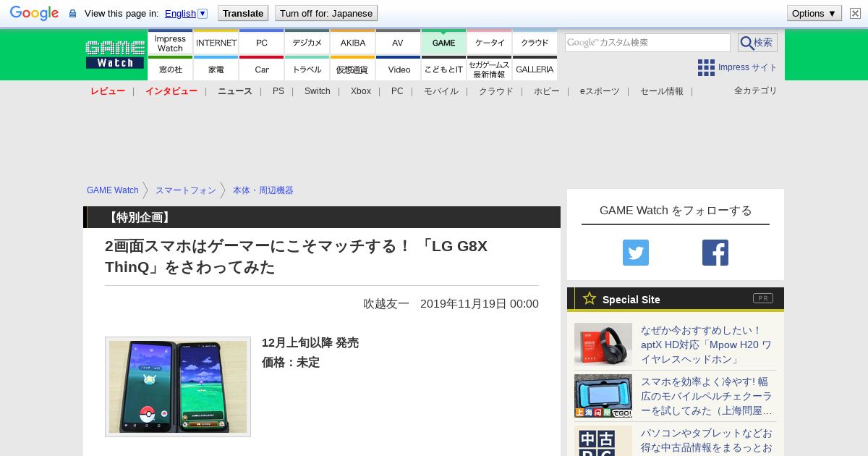Click the magnifier search button
The width and height of the screenshot is (868, 456).
pos(757,43)
